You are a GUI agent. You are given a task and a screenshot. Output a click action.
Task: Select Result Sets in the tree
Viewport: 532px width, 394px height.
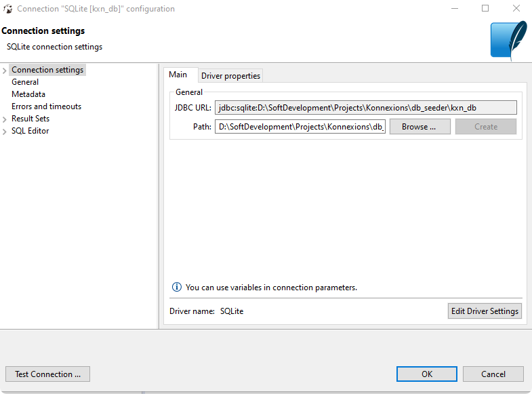coord(30,119)
